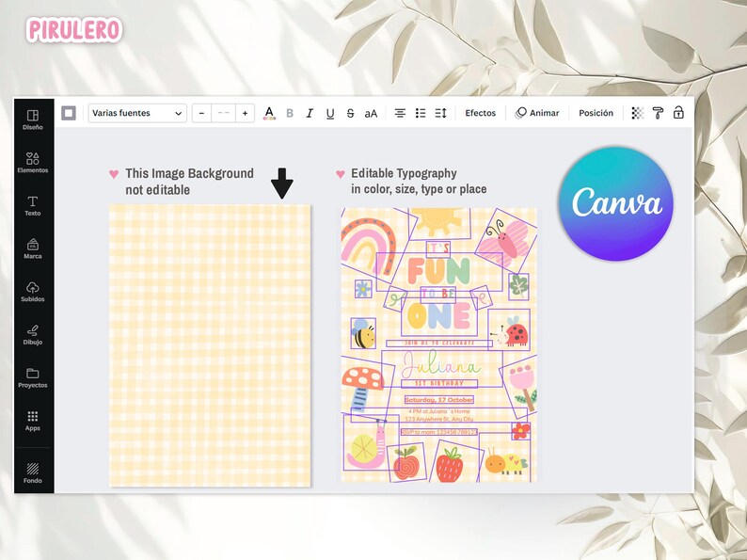
Task: Select the ONE text on invitation
Action: tap(438, 316)
